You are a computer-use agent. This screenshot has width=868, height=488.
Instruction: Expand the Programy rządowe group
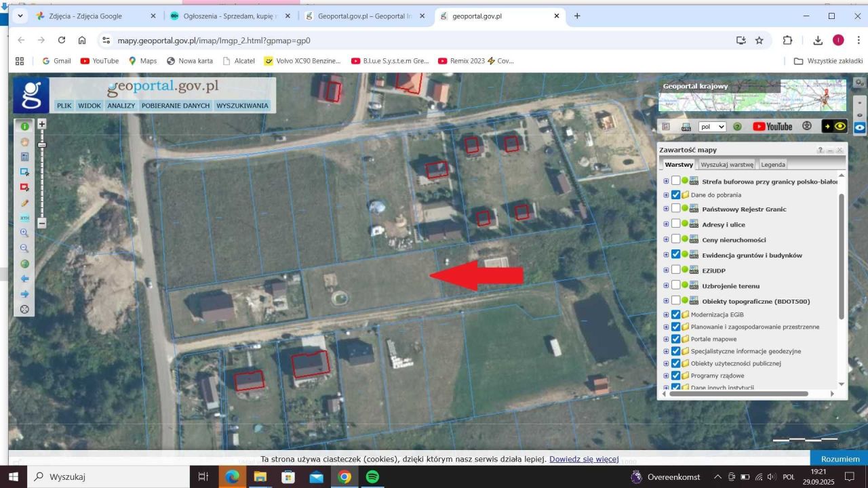tap(666, 375)
